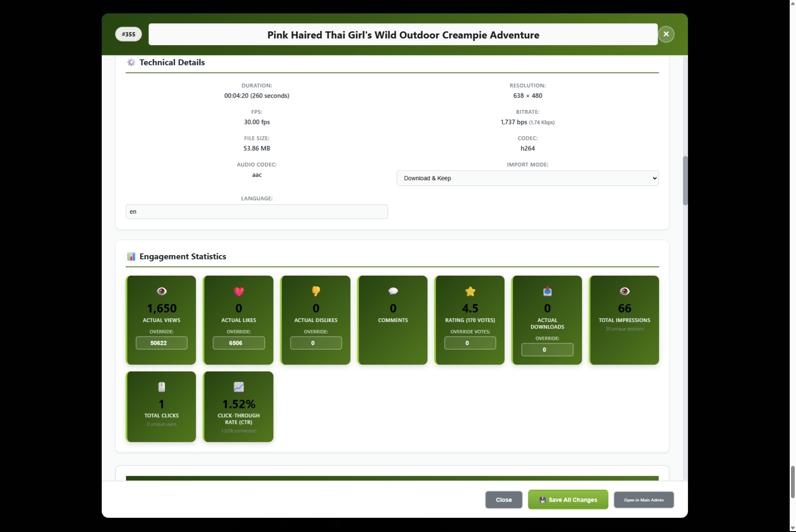
Task: Click the mouse icon on Total Clicks card
Action: point(161,387)
